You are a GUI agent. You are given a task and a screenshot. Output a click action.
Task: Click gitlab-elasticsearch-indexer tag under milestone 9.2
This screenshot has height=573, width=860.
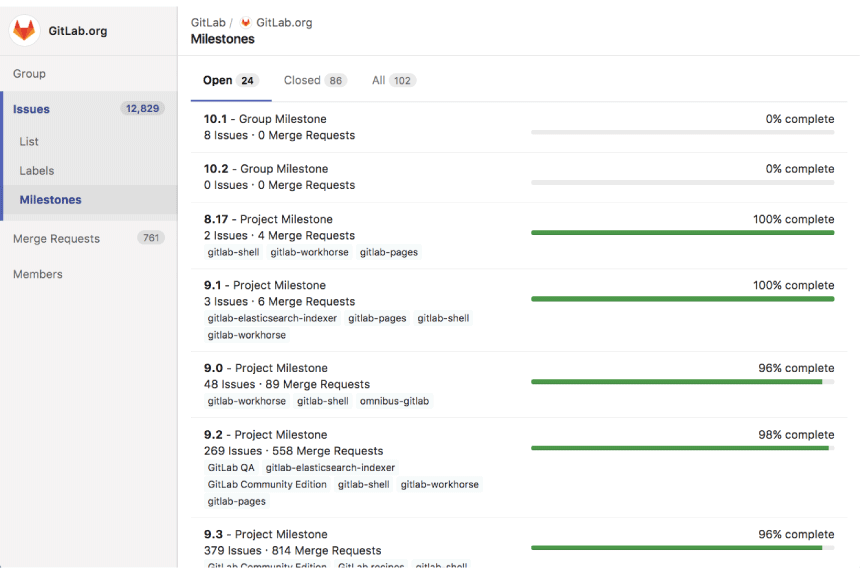click(330, 468)
